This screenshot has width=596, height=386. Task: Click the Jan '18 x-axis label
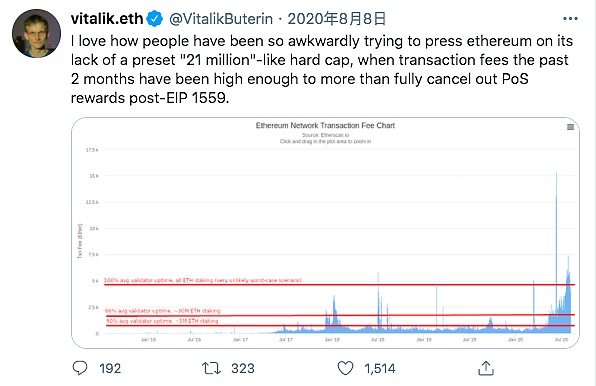click(332, 340)
